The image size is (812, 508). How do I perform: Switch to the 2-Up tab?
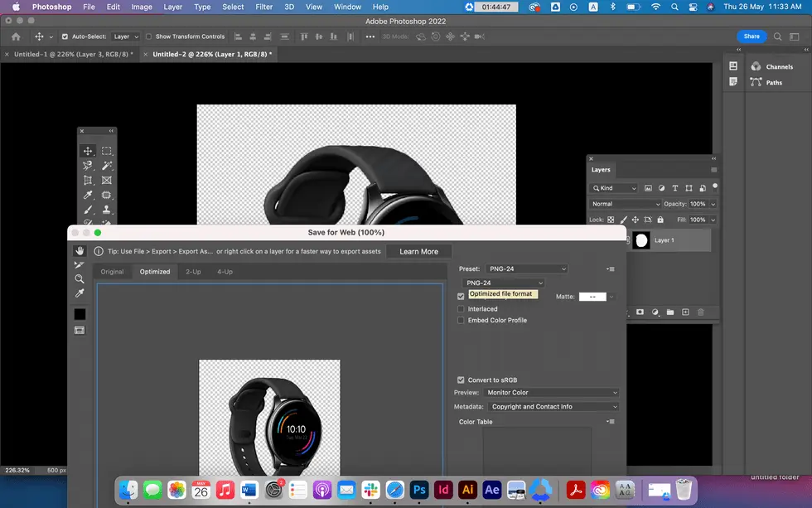coord(194,271)
